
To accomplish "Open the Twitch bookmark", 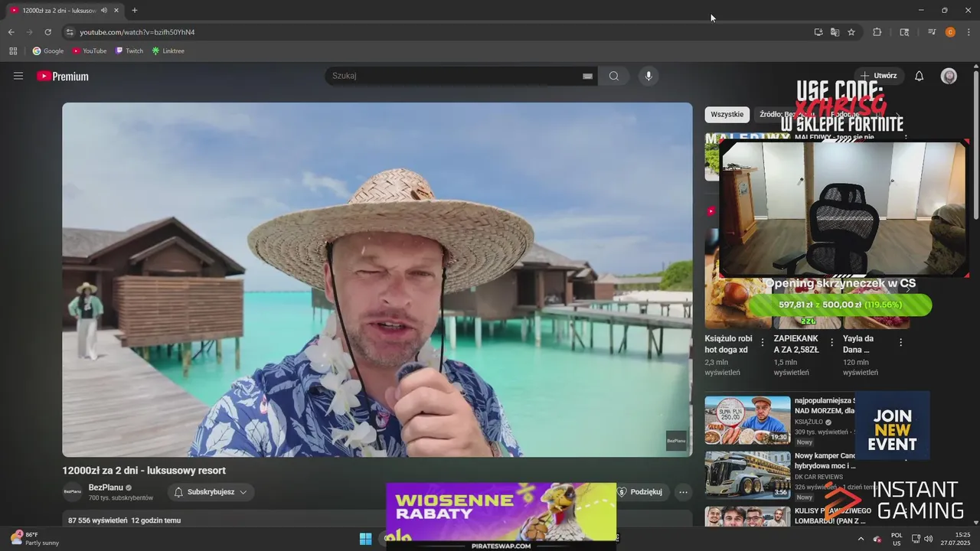I will [129, 51].
